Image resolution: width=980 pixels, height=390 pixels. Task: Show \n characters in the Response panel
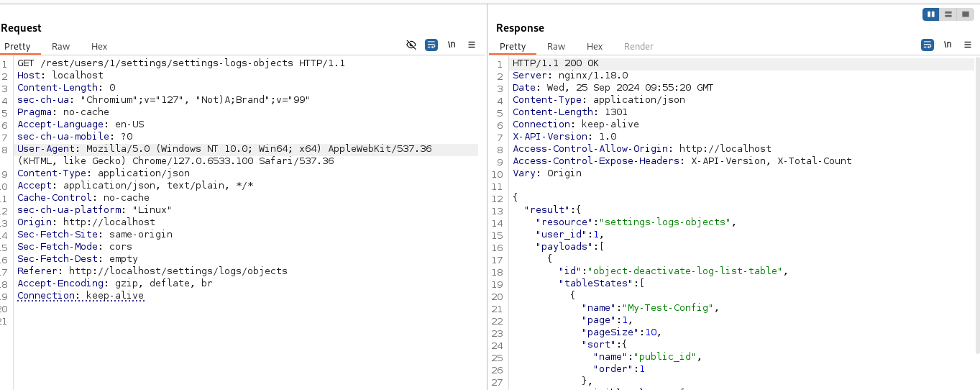[x=948, y=45]
